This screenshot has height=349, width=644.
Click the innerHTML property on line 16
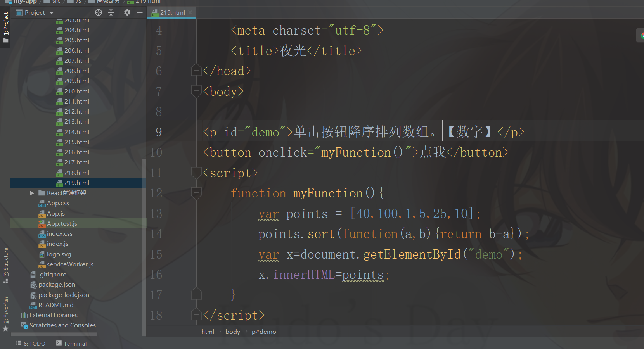point(304,275)
